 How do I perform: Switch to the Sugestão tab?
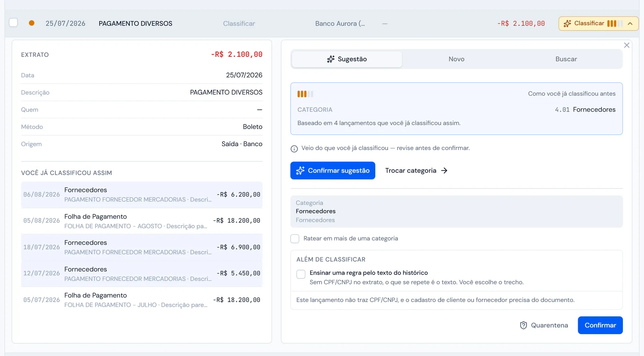pos(347,59)
